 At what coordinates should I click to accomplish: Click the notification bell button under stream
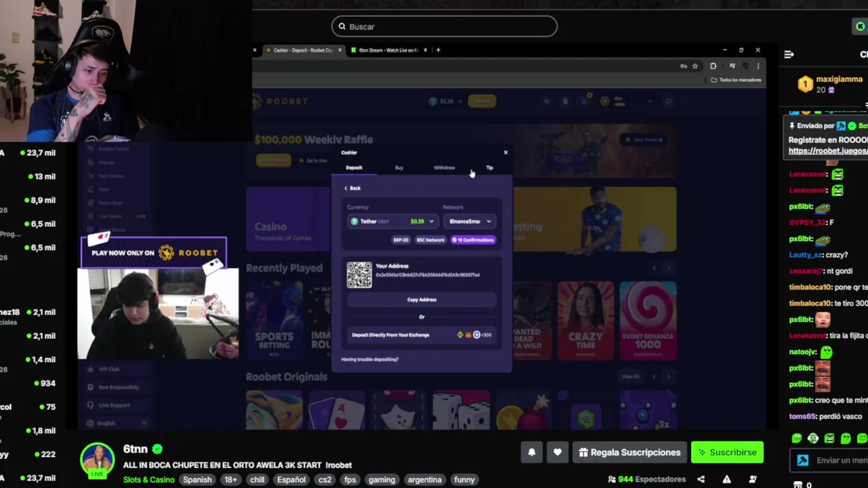[532, 452]
